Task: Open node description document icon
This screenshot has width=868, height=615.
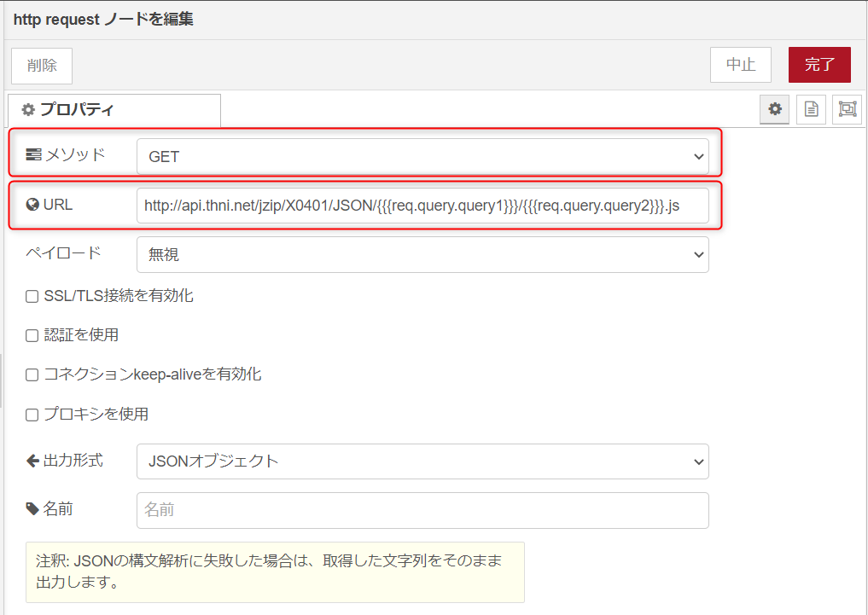Action: pyautogui.click(x=811, y=109)
